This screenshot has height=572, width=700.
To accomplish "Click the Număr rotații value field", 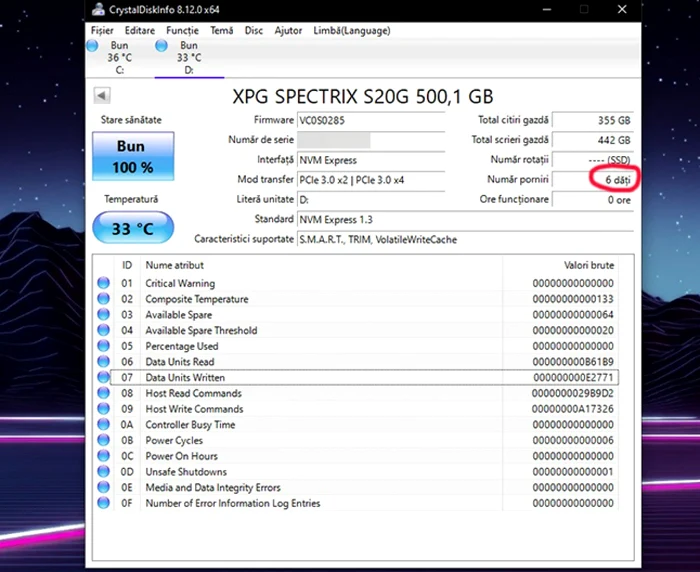I will [593, 160].
